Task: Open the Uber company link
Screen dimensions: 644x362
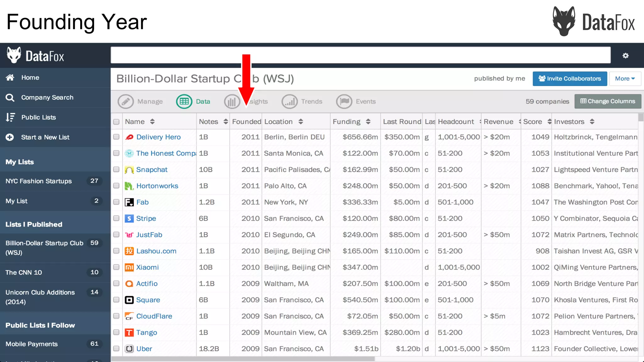Action: tap(144, 349)
